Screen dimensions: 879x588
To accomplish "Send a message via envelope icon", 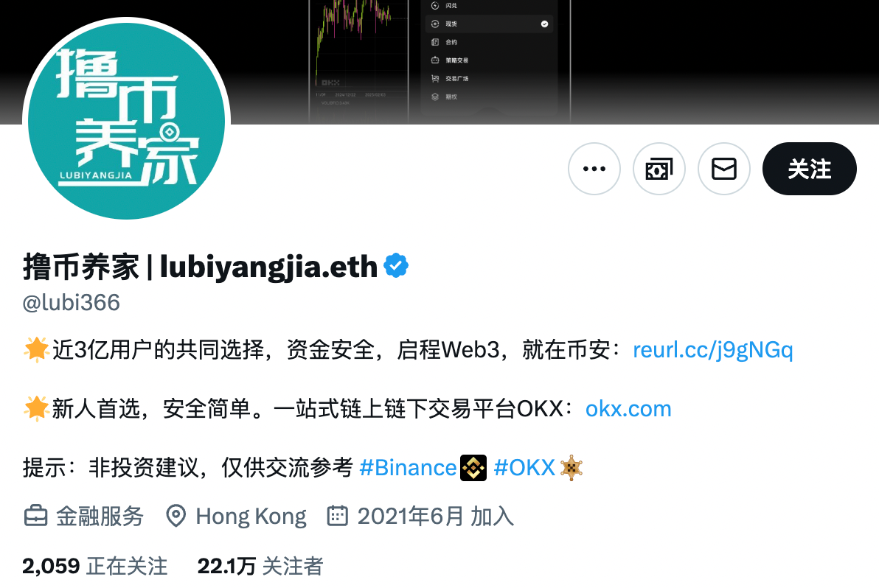I will tap(724, 169).
